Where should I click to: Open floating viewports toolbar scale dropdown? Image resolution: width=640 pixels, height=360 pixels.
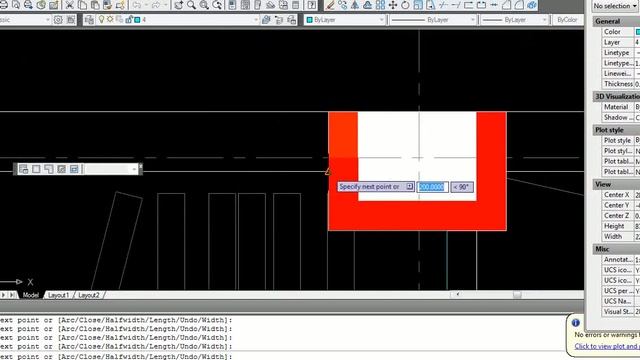[x=134, y=169]
